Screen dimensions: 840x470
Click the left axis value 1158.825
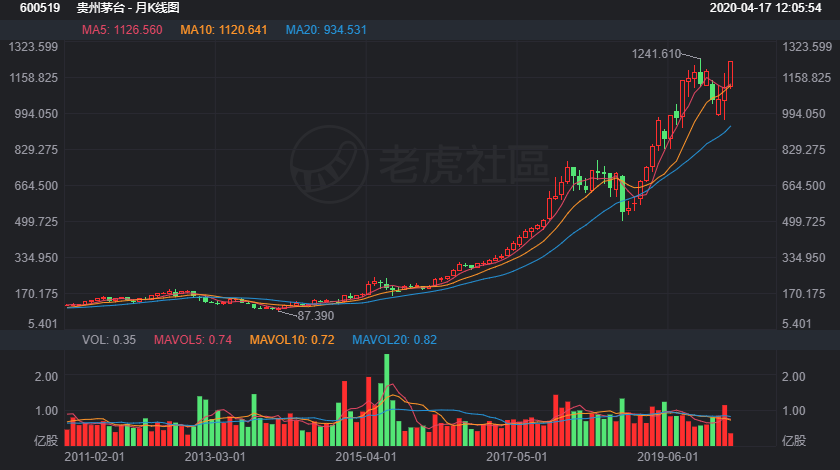click(33, 78)
